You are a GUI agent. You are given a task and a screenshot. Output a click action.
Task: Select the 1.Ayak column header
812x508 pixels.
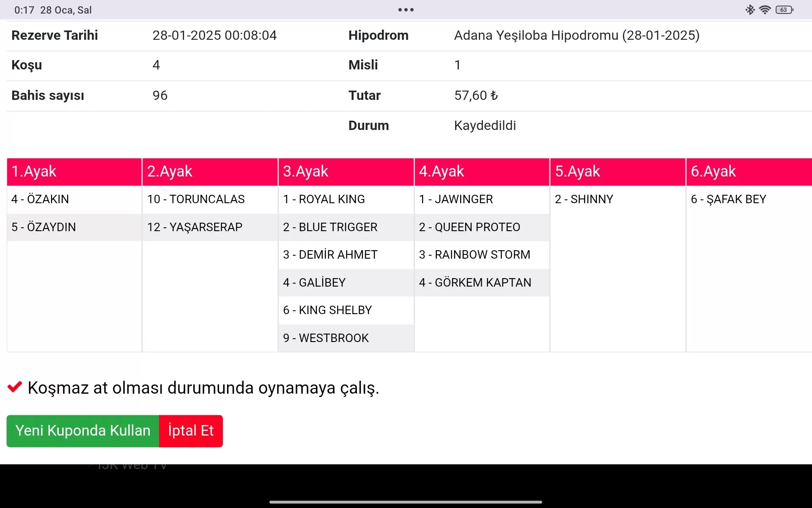[74, 171]
